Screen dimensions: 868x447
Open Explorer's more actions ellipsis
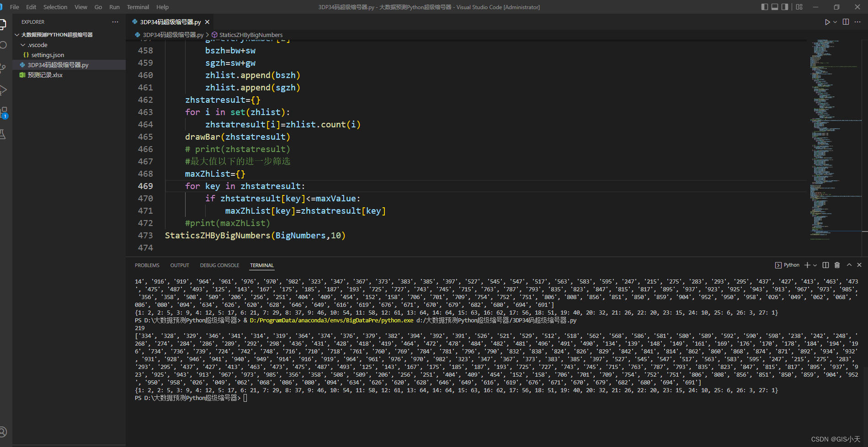[115, 22]
